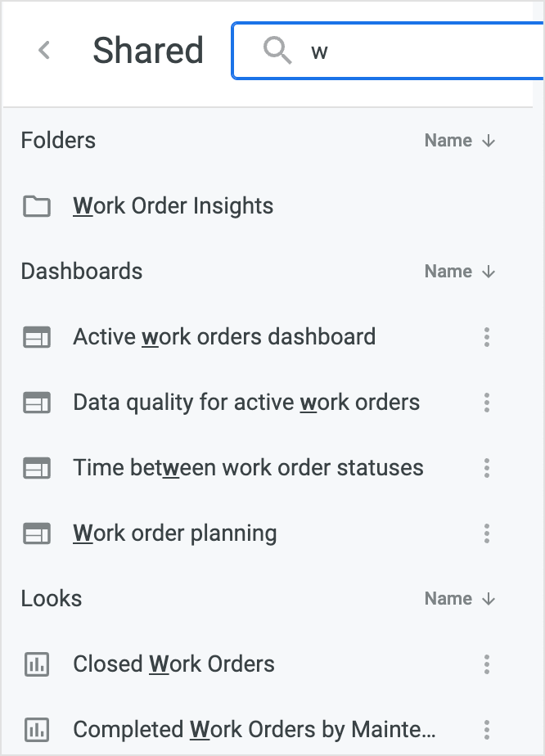
Task: Click the Work Order Insights folder name
Action: coord(173,206)
